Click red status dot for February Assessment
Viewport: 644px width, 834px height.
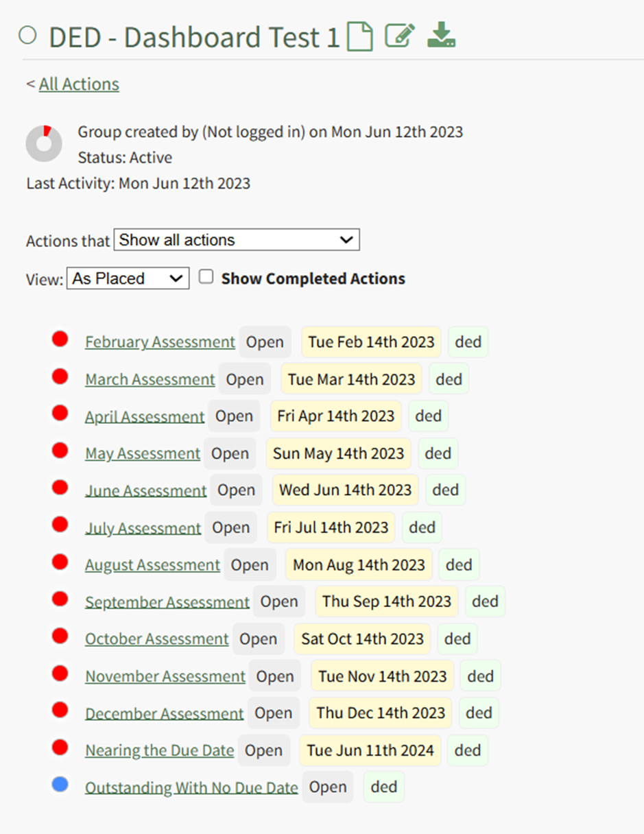(x=60, y=339)
